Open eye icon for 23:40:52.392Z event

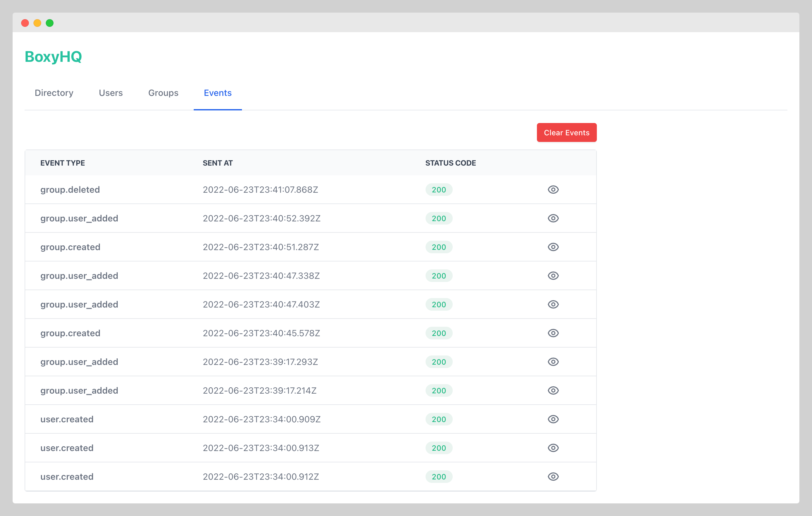[553, 218]
